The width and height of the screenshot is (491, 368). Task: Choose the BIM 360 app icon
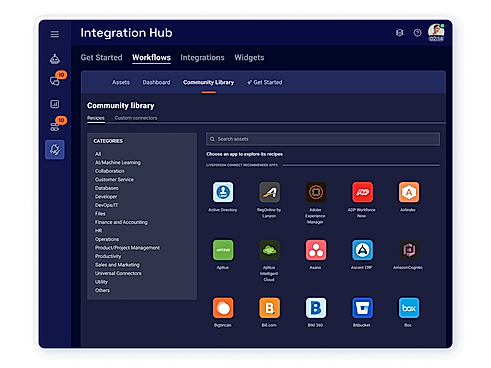coord(316,308)
